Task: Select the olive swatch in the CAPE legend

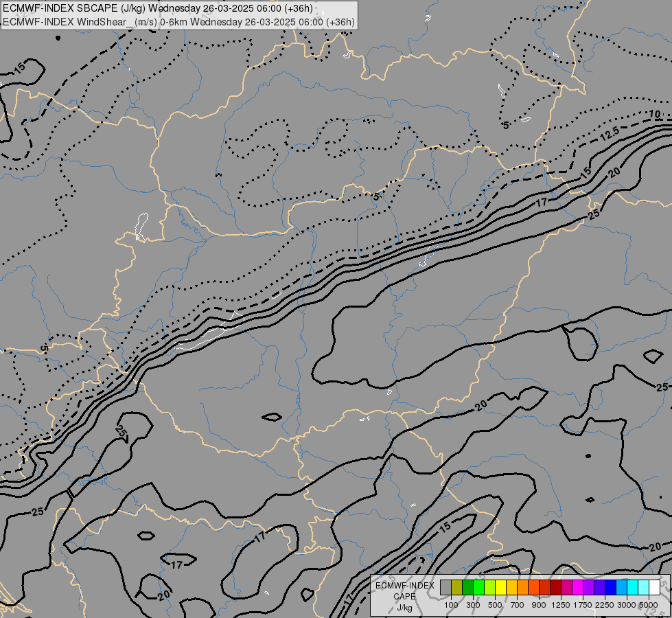Action: (457, 587)
